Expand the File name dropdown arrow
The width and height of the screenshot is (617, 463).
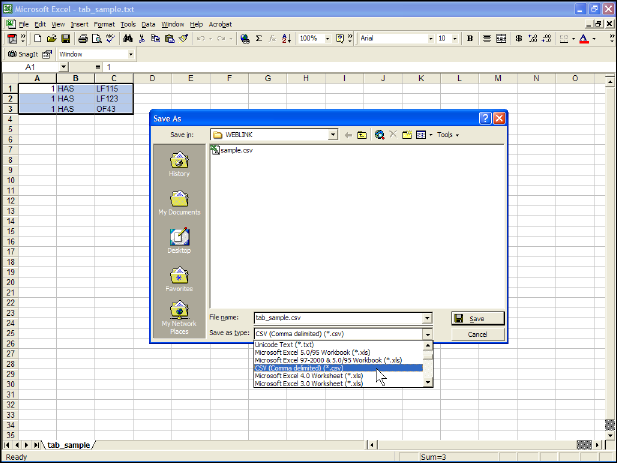tap(427, 318)
